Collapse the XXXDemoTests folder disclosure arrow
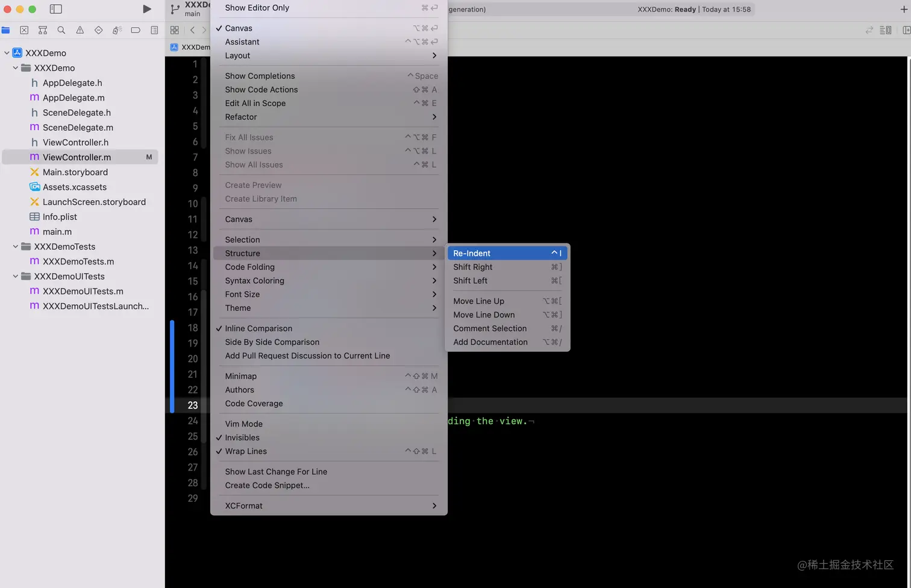The width and height of the screenshot is (911, 588). click(x=16, y=246)
